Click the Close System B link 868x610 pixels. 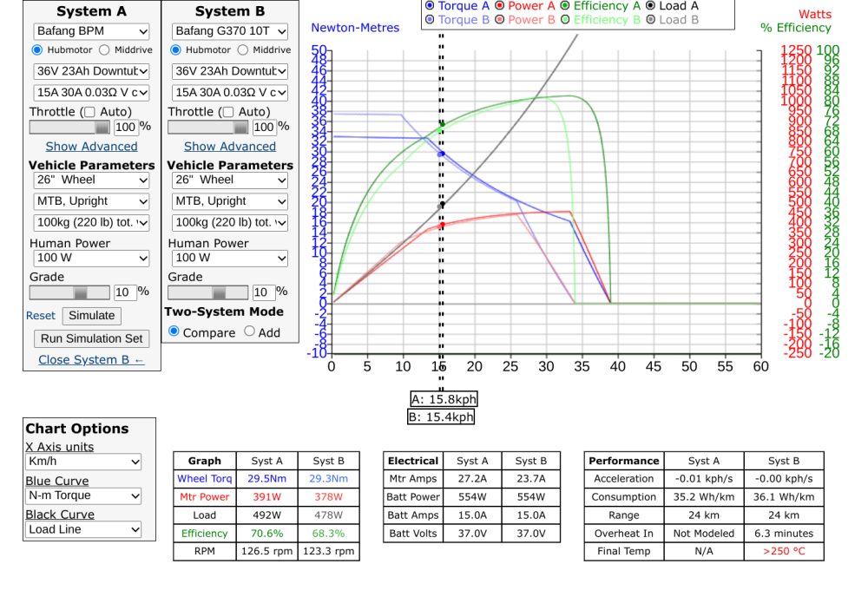coord(91,359)
